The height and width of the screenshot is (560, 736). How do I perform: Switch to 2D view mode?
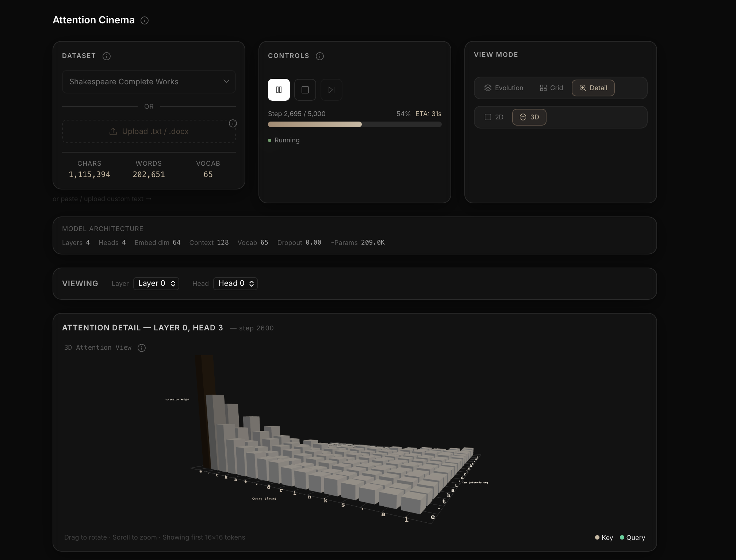[x=494, y=117]
